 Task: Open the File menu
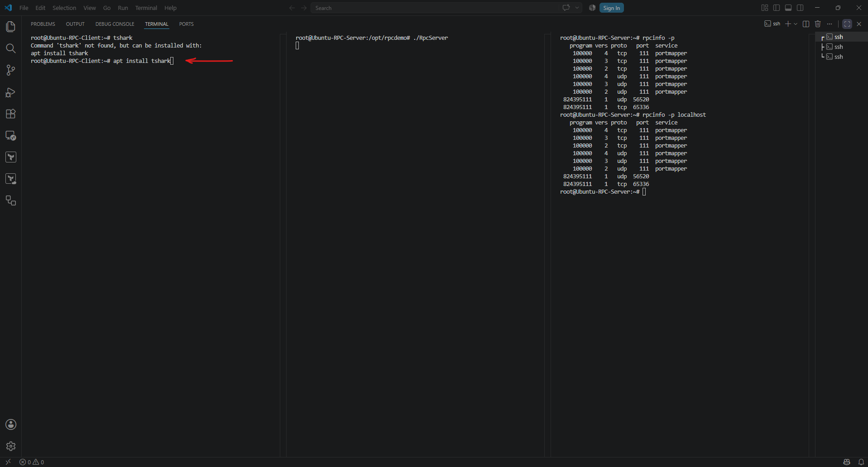pos(24,8)
